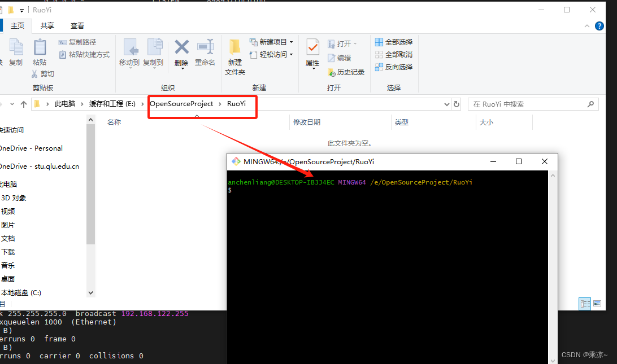
Task: Switch to the View (查看) tab
Action: coord(77,25)
